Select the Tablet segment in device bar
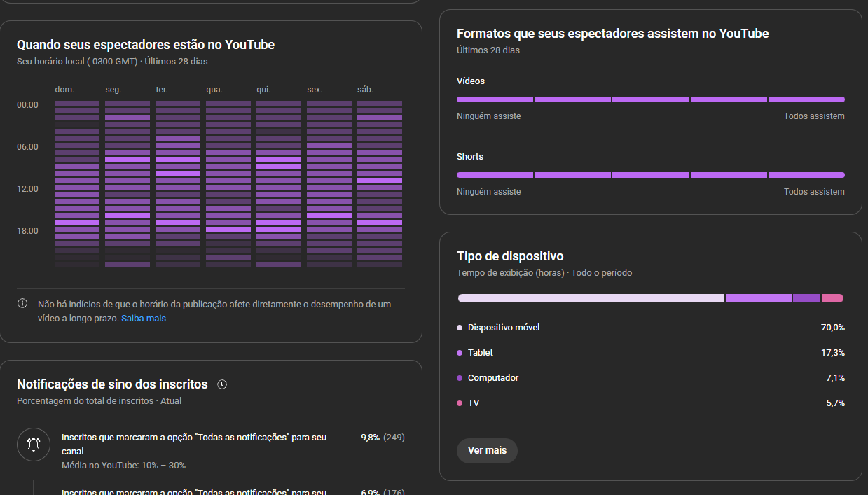Screen dimensions: 868x495 pos(758,298)
